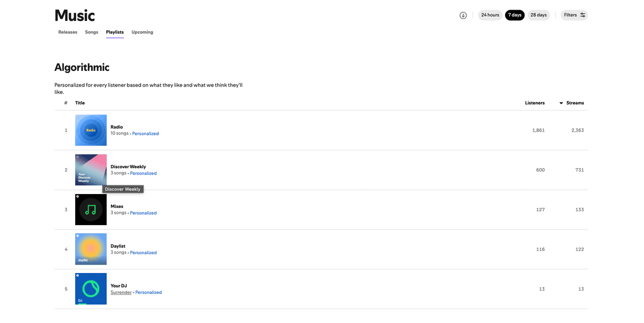
Task: Switch to the Songs tab
Action: pyautogui.click(x=92, y=32)
